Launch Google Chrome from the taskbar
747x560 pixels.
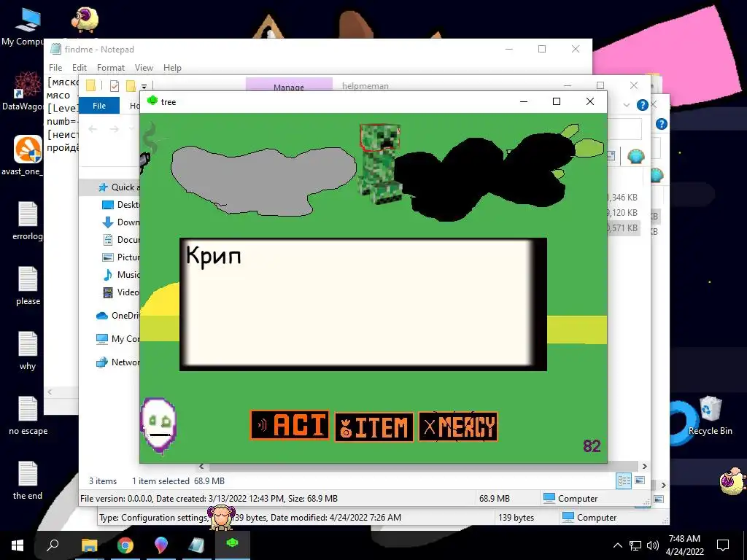[125, 545]
